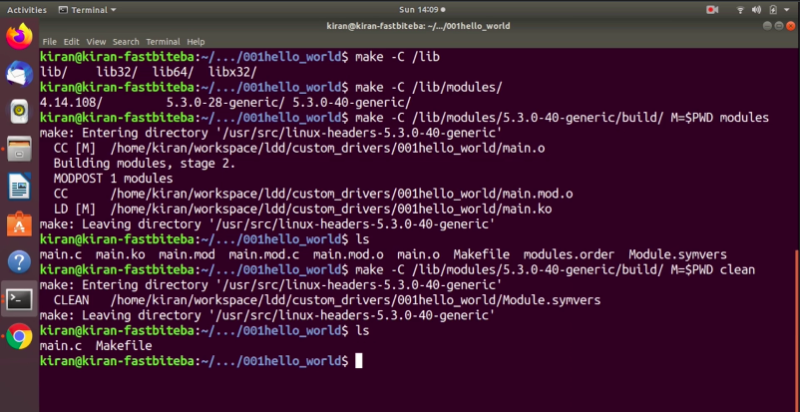Click the 'MODPOST 1 modules' output line
Image resolution: width=800 pixels, height=412 pixels.
tap(113, 179)
